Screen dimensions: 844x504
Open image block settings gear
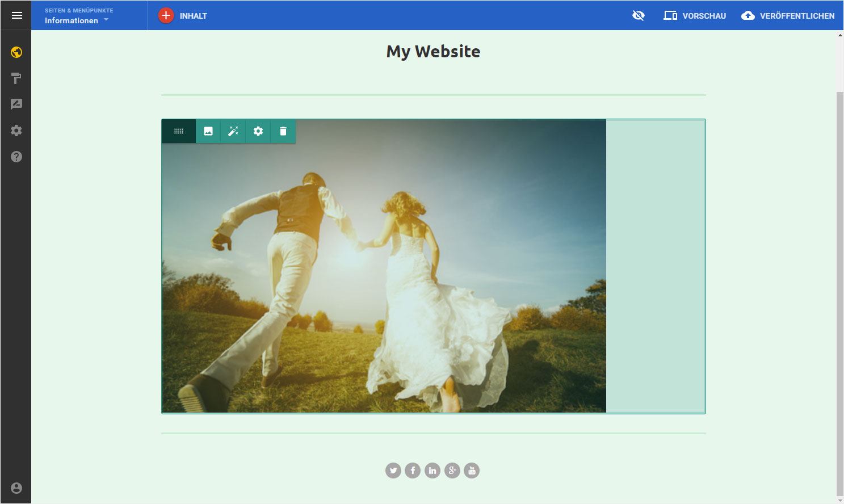coord(258,131)
